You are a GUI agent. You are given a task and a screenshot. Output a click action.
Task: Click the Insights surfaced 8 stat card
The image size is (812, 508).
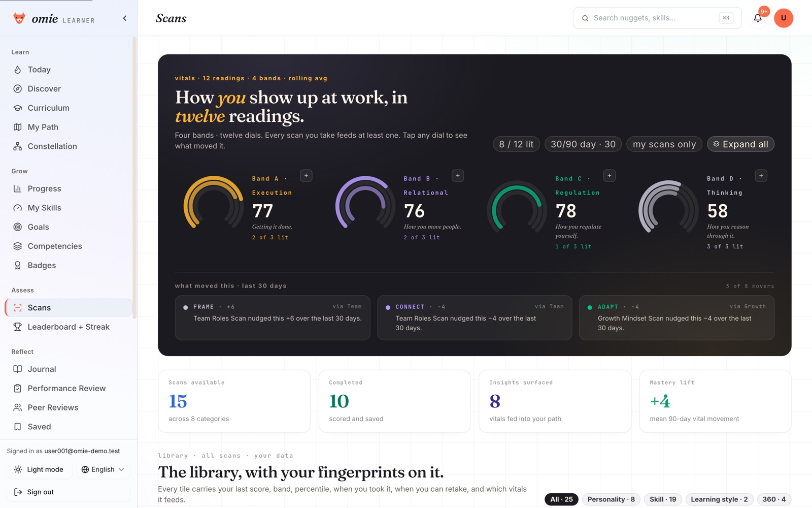click(x=555, y=401)
